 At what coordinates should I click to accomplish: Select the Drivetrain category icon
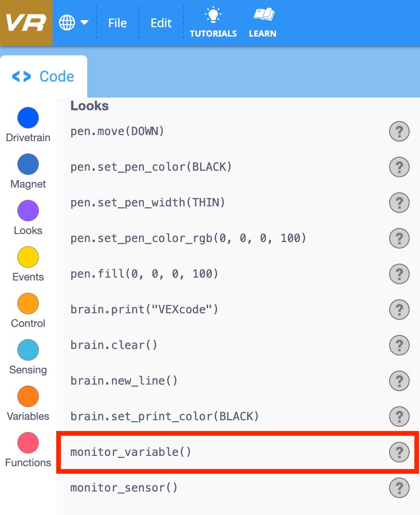click(x=28, y=118)
